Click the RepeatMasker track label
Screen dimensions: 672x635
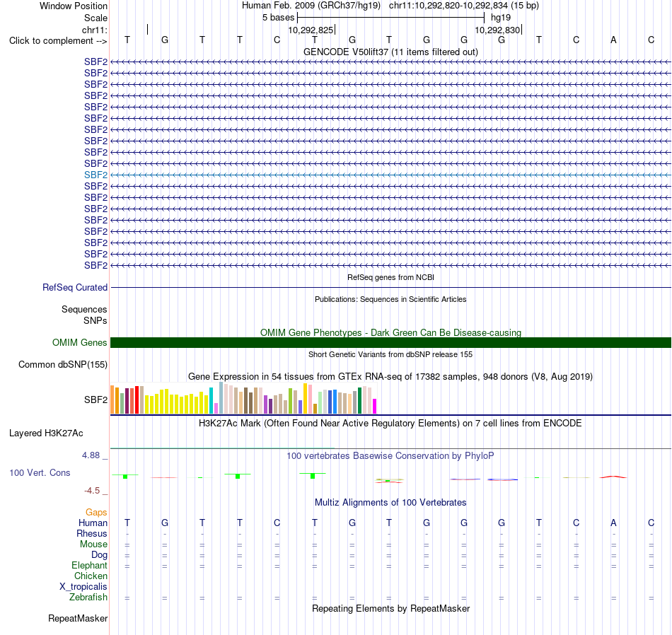[78, 618]
